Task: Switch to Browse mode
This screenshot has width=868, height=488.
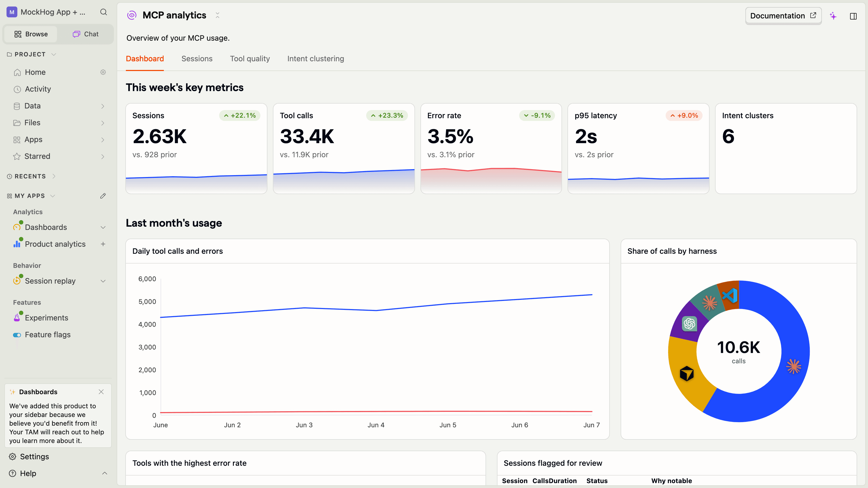Action: point(31,34)
